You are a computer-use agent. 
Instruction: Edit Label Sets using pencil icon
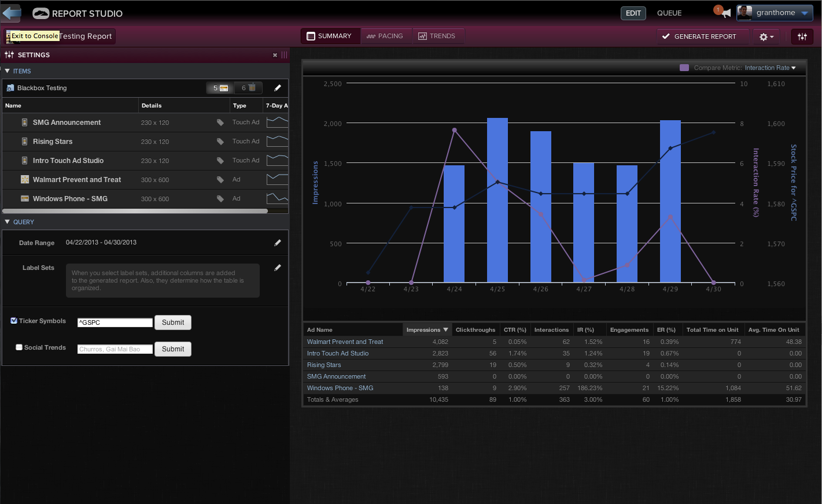[x=278, y=268]
